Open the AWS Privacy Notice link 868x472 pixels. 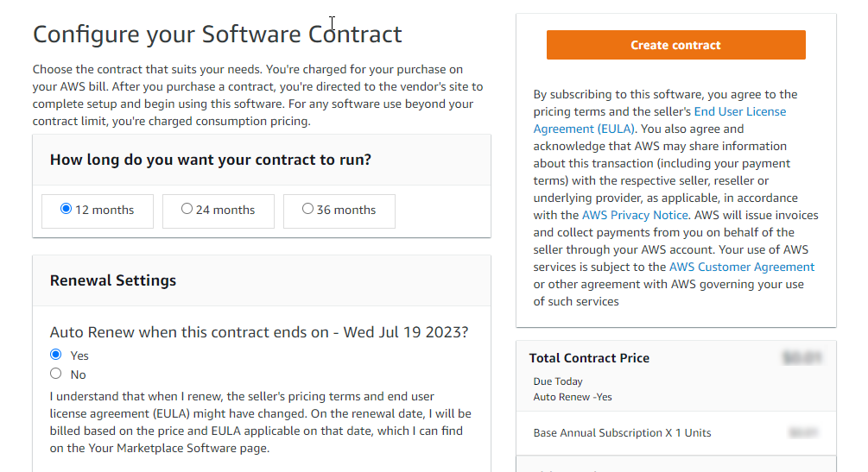[x=635, y=215]
